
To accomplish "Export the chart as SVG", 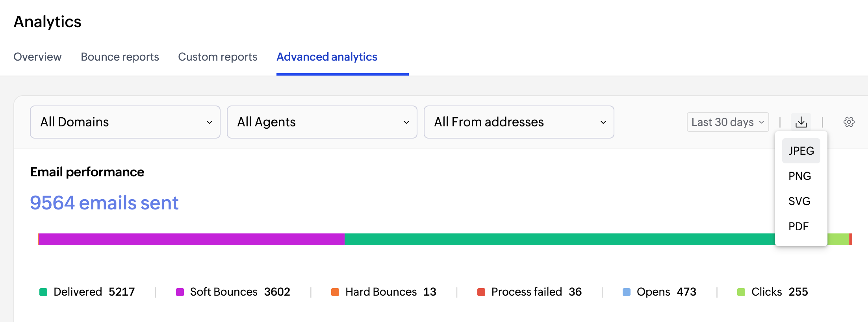I will click(x=799, y=201).
